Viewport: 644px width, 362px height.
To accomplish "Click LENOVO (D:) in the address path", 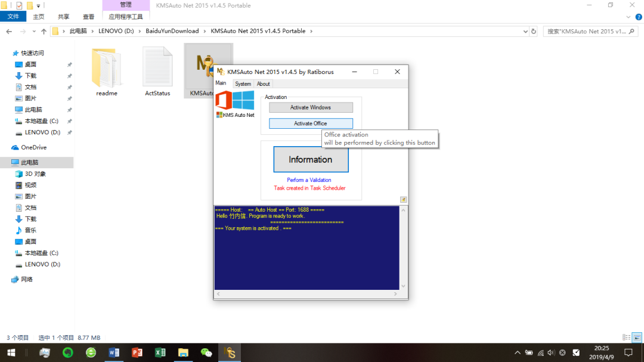I will pyautogui.click(x=116, y=31).
